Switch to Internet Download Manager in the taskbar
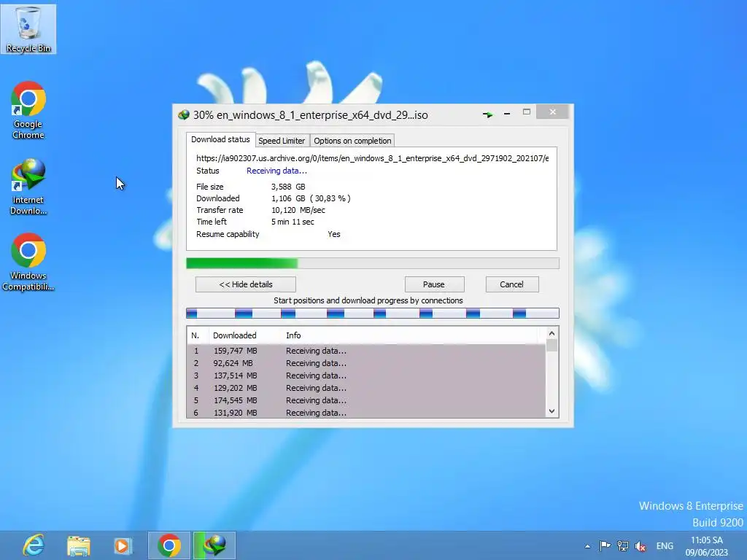This screenshot has width=747, height=560. (x=214, y=545)
